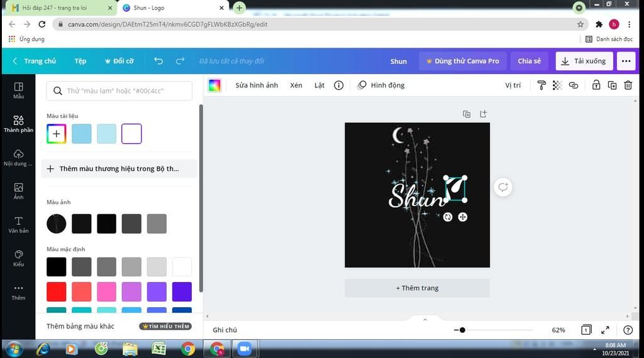Open the three-dot more menu in header

(626, 61)
